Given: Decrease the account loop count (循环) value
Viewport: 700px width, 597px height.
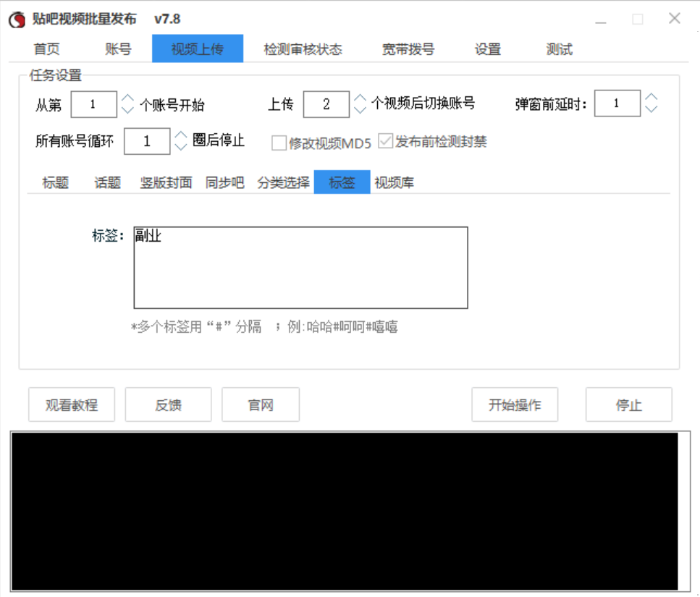Looking at the screenshot, I should [x=180, y=147].
